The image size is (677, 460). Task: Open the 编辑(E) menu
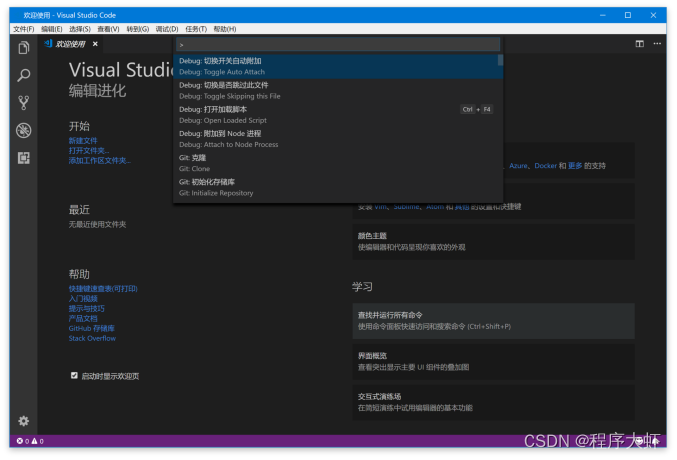(x=51, y=29)
